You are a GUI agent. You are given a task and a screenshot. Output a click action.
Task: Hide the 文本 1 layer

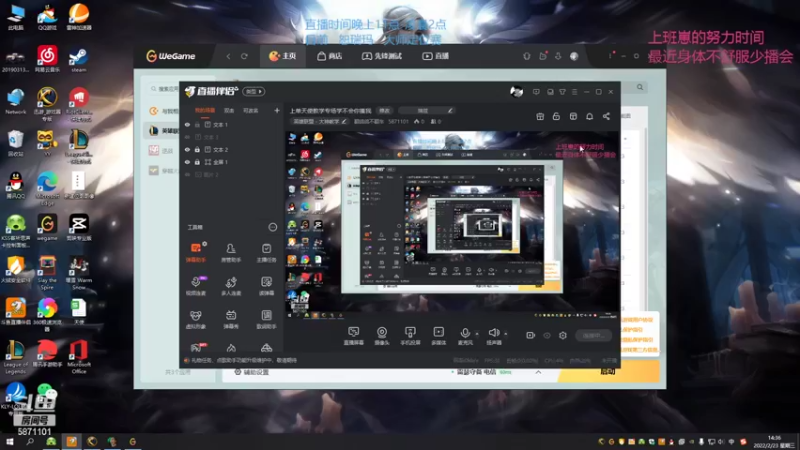pos(187,124)
